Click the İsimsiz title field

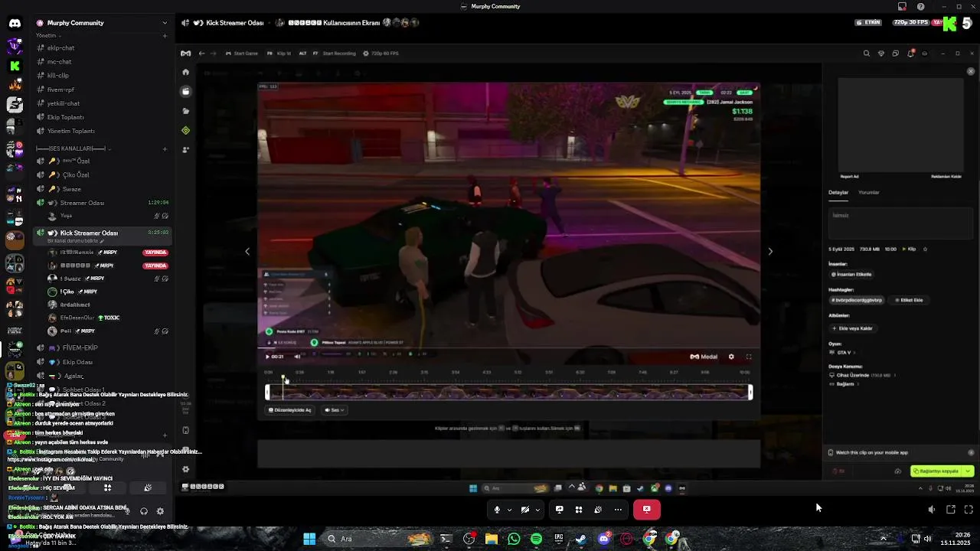pos(900,222)
